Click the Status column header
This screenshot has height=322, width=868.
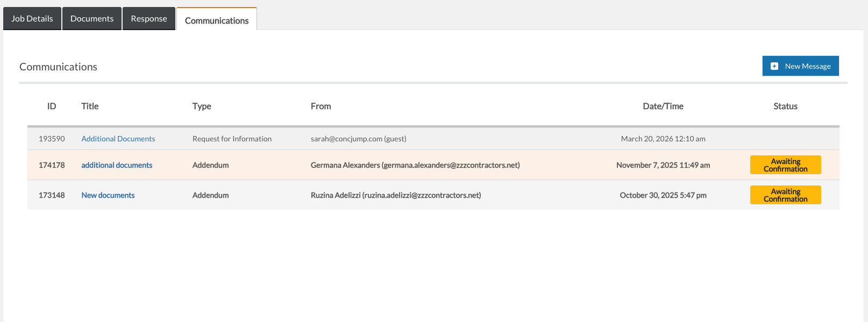click(785, 106)
